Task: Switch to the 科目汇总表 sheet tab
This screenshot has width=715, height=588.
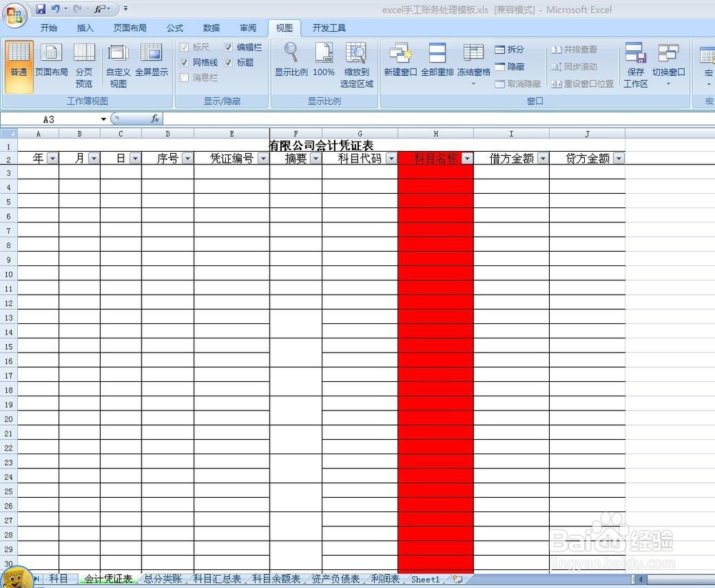Action: [x=217, y=579]
